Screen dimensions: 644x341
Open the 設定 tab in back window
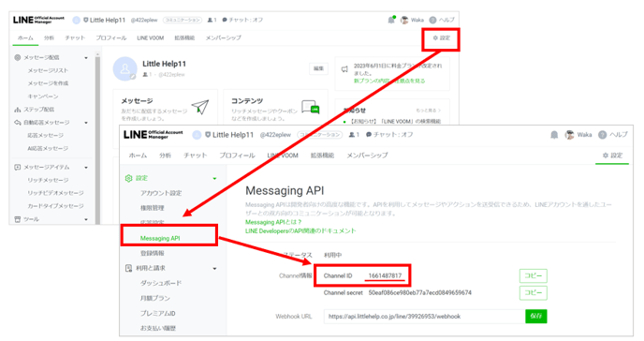[x=442, y=37]
